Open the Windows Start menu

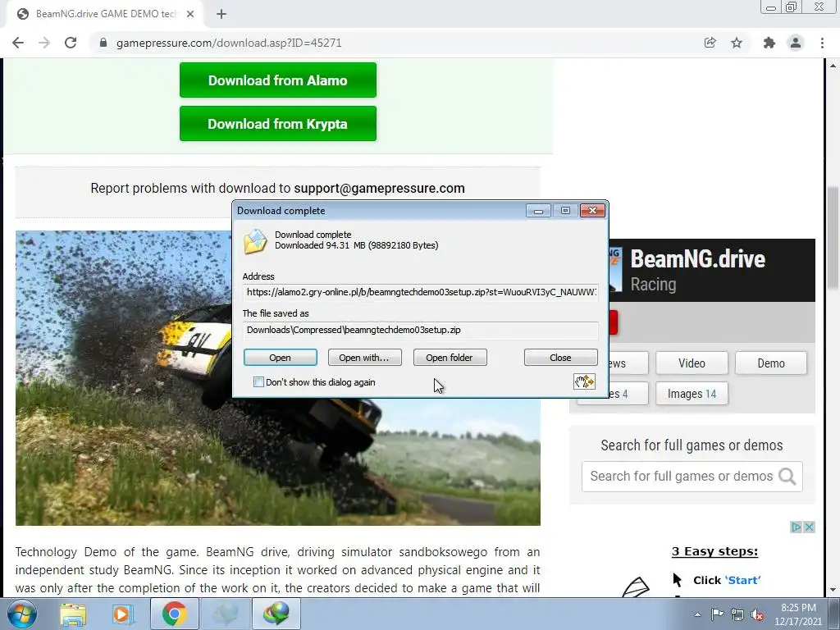(x=21, y=614)
